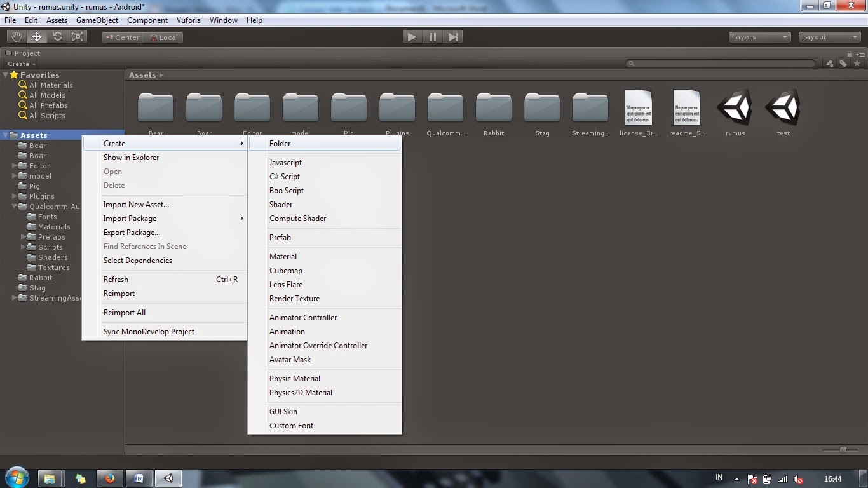The height and width of the screenshot is (488, 868).
Task: Expand the Scripts folder in tree
Action: click(23, 247)
